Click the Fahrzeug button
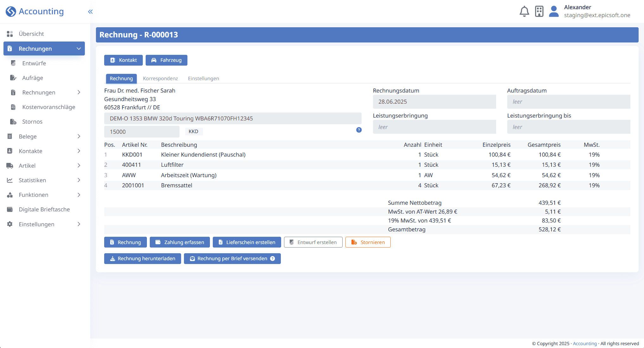Viewport: 644px width, 348px height. pyautogui.click(x=167, y=60)
